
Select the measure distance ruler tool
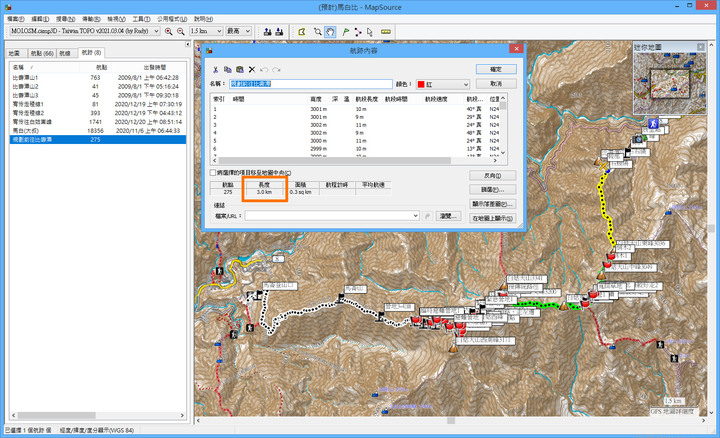pos(386,31)
